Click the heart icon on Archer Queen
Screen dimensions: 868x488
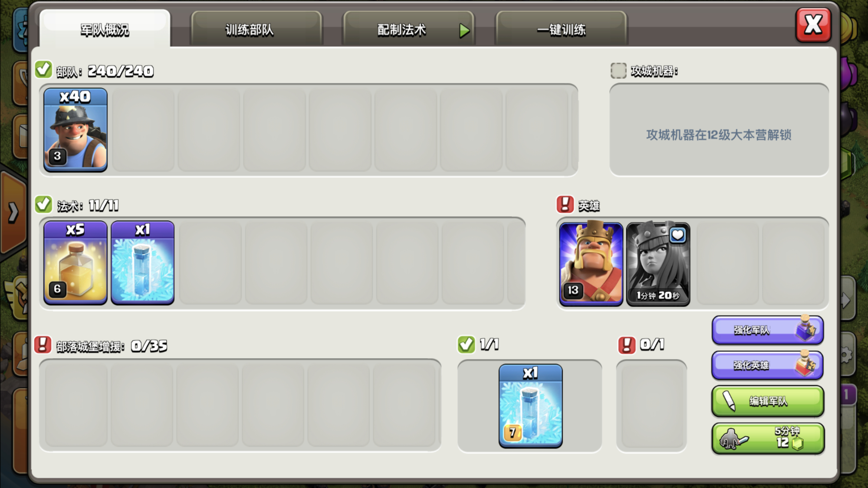(677, 236)
